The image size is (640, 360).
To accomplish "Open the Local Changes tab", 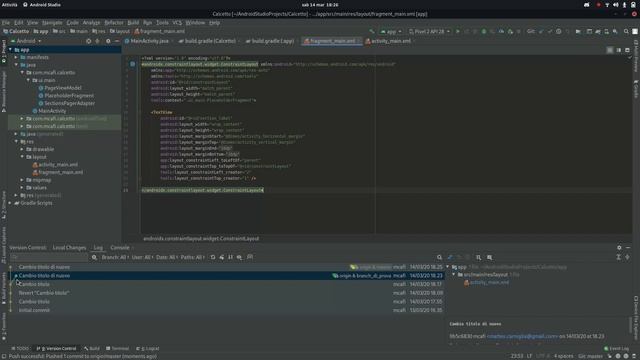I will tap(69, 247).
